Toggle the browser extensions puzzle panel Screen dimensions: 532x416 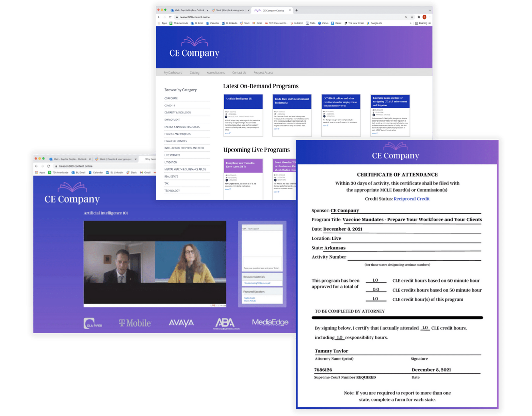(x=419, y=17)
